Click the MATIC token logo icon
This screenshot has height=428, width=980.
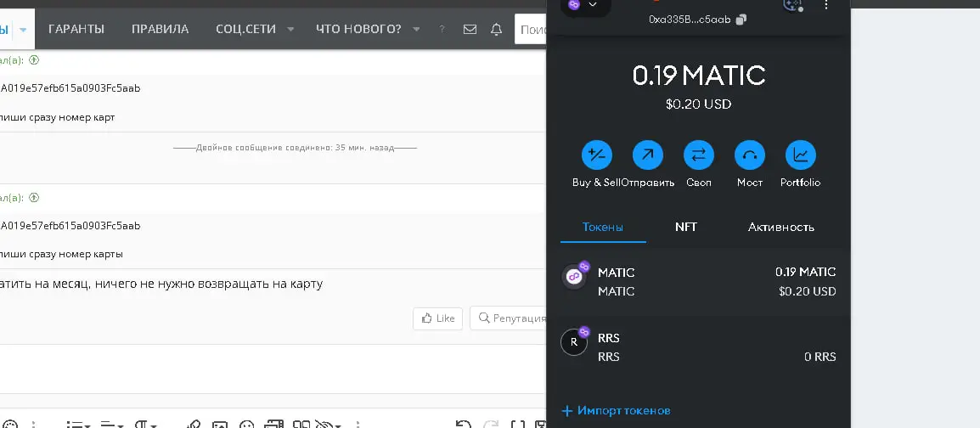point(574,276)
